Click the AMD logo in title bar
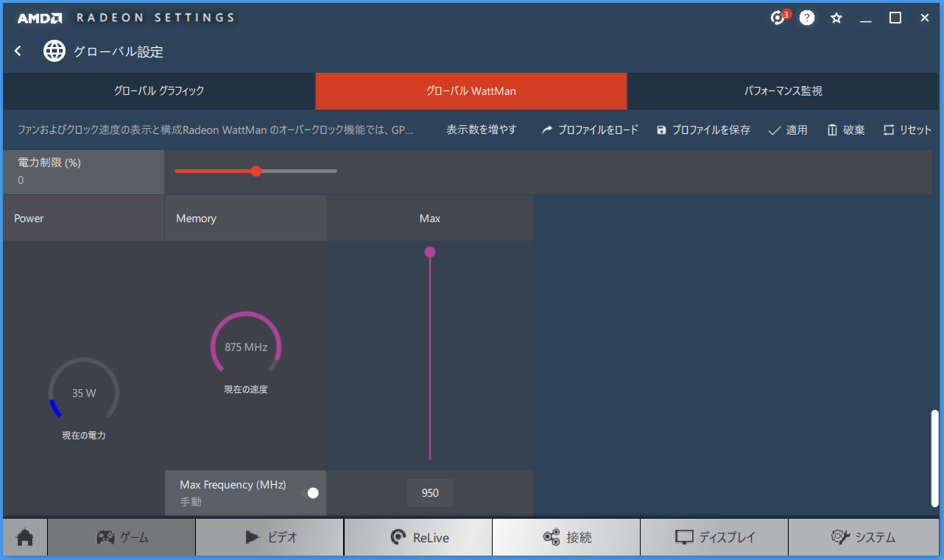Screen dimensions: 944x560 (39, 18)
